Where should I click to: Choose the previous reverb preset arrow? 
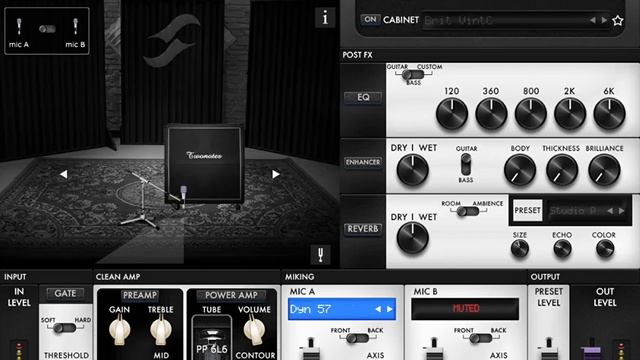610,211
